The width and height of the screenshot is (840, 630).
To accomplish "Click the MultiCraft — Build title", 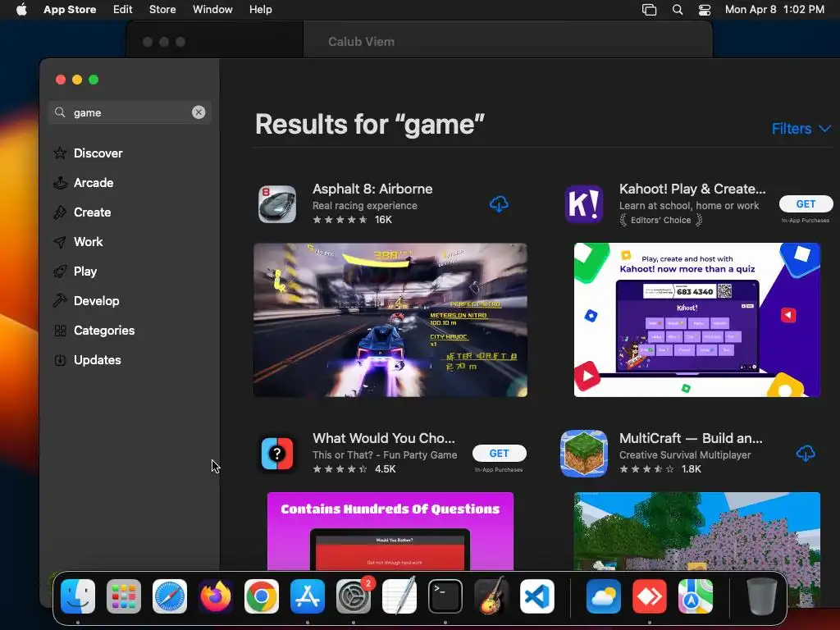I will [691, 438].
